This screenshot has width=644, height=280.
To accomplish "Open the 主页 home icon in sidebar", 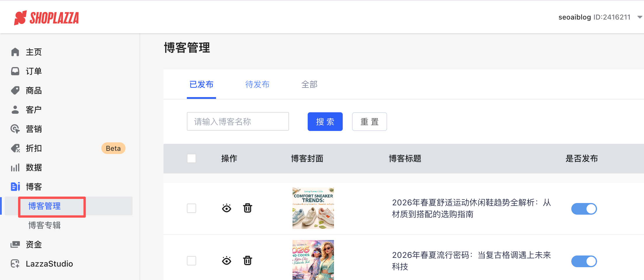I will pos(15,52).
